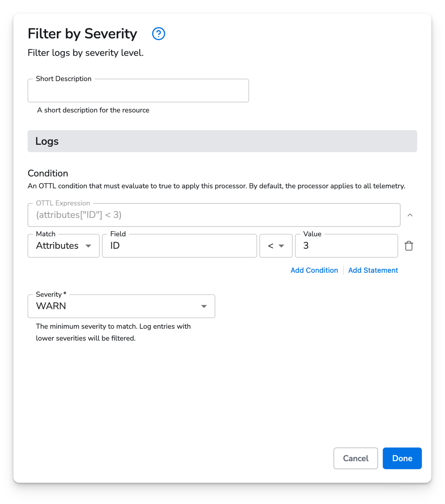
Task: Click the dropdown arrow on Match field
Action: coord(89,246)
